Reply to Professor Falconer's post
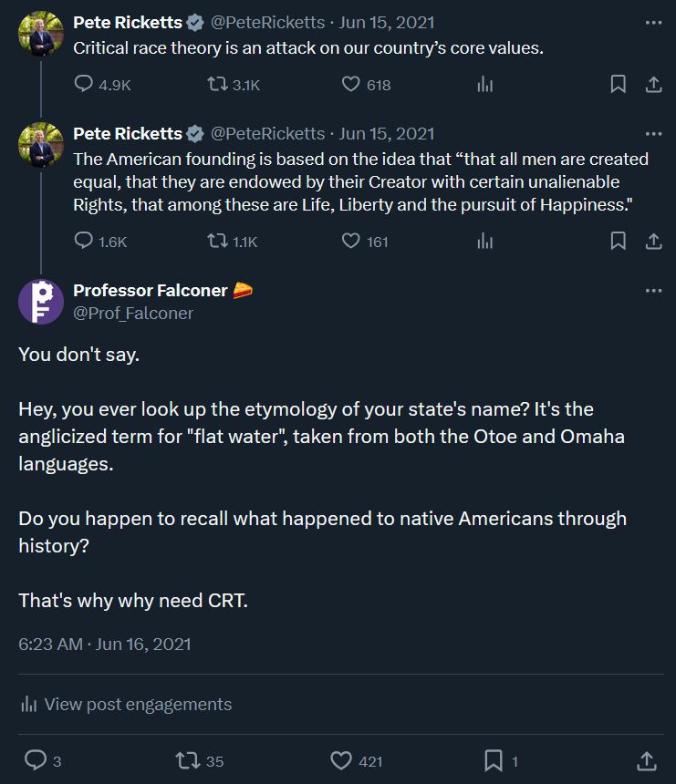Image resolution: width=676 pixels, height=784 pixels. [x=36, y=760]
